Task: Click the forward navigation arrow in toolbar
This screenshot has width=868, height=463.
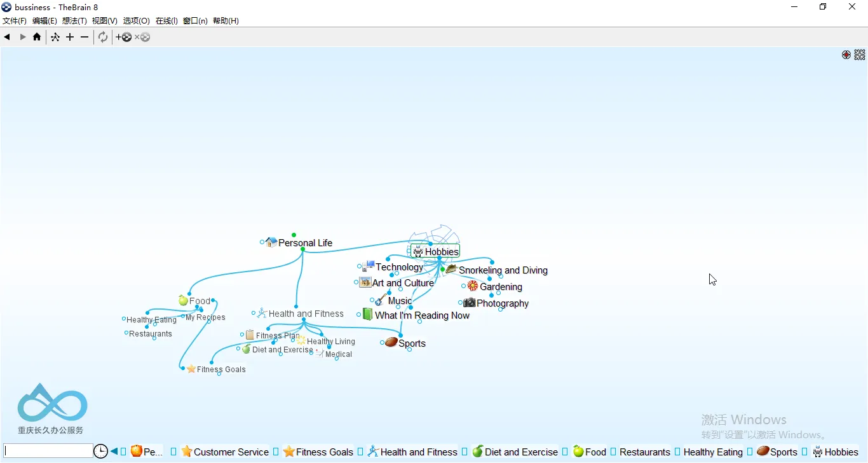Action: pyautogui.click(x=23, y=37)
